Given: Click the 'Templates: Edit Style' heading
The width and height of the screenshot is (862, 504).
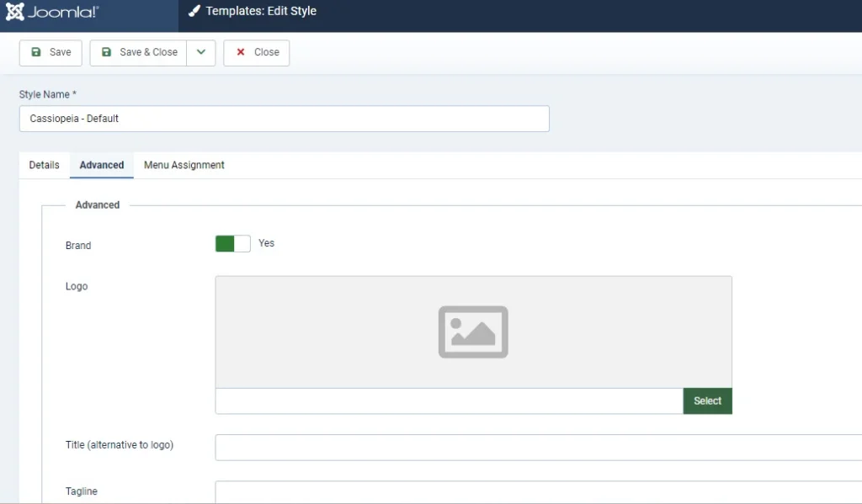Looking at the screenshot, I should coord(261,11).
